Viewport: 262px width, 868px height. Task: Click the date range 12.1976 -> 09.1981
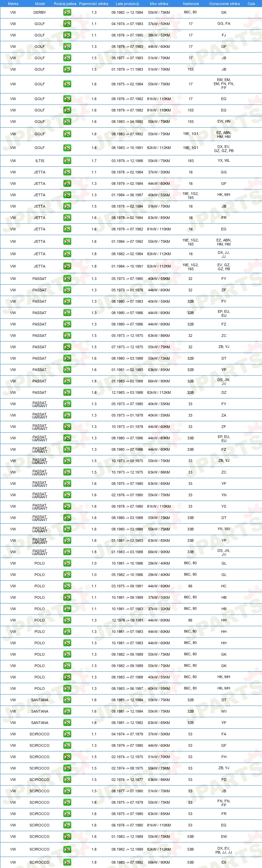(127, 620)
